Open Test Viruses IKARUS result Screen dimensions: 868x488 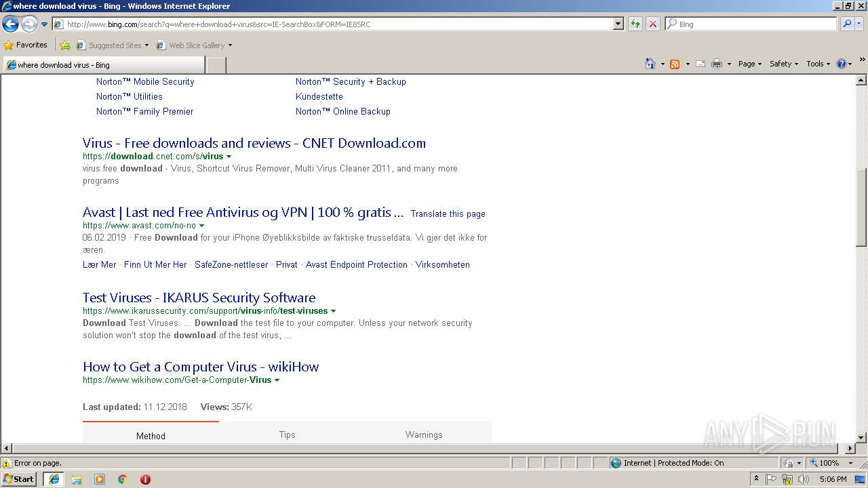(x=199, y=298)
